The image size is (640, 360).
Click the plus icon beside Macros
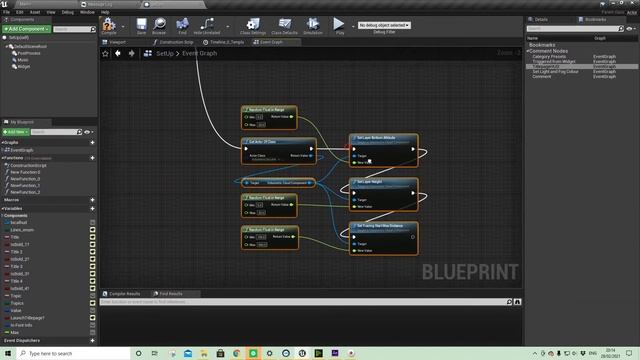(x=92, y=200)
